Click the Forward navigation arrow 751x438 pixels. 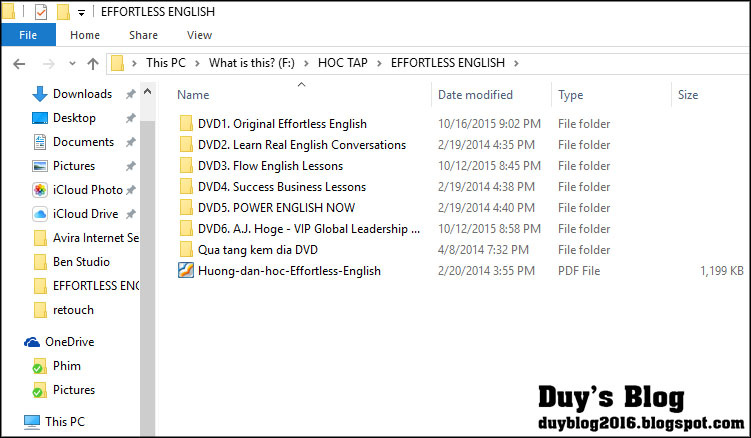coord(48,63)
